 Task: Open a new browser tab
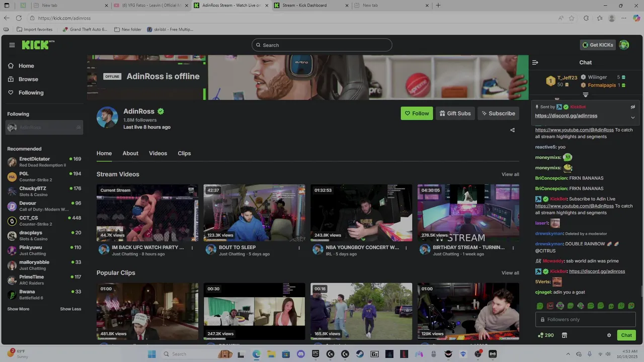438,6
